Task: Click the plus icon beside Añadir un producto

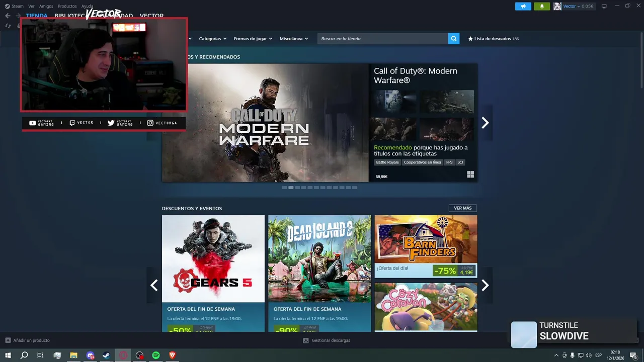Action: 8,340
